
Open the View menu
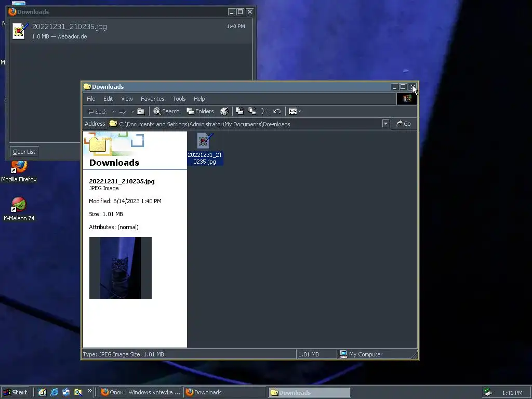(x=127, y=99)
